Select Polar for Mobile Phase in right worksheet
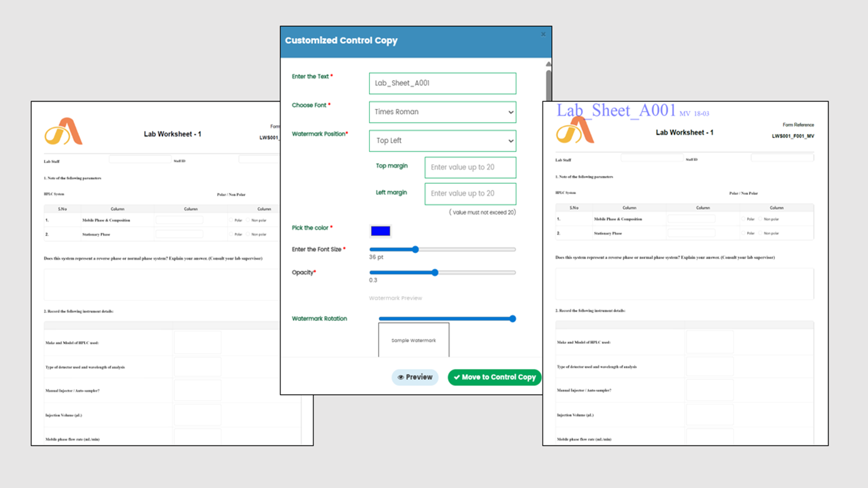This screenshot has height=488, width=868. click(x=743, y=219)
